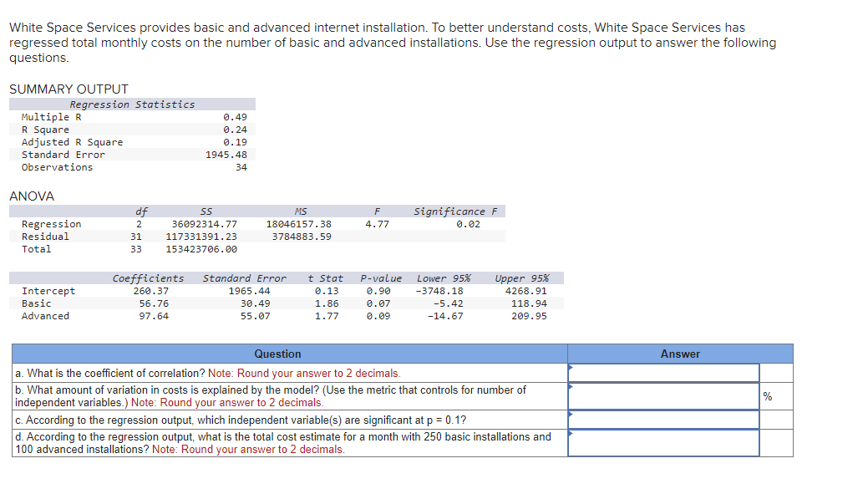Click the Advanced Lower 95% value -14.67
Viewport: 868px width, 489px height.
(x=445, y=316)
